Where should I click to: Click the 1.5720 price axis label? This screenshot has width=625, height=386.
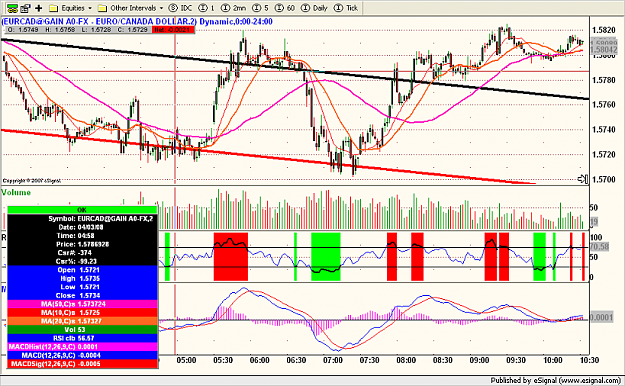pos(604,155)
